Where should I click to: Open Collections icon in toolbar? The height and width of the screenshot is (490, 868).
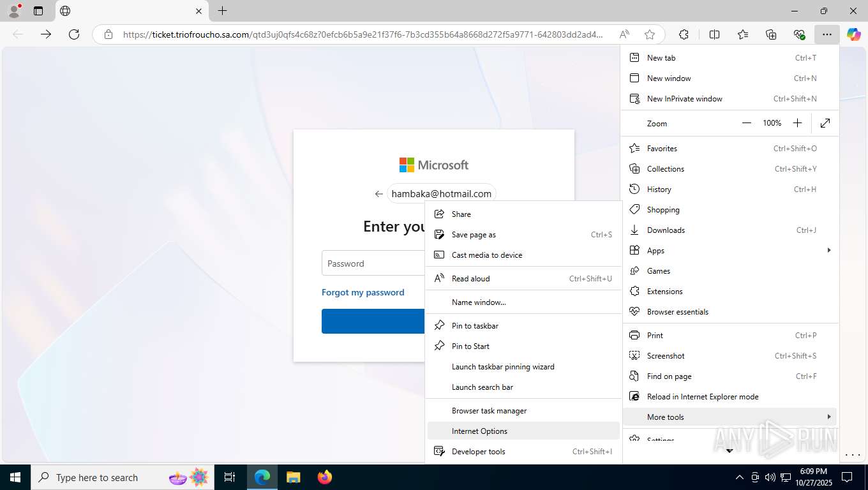pos(771,34)
